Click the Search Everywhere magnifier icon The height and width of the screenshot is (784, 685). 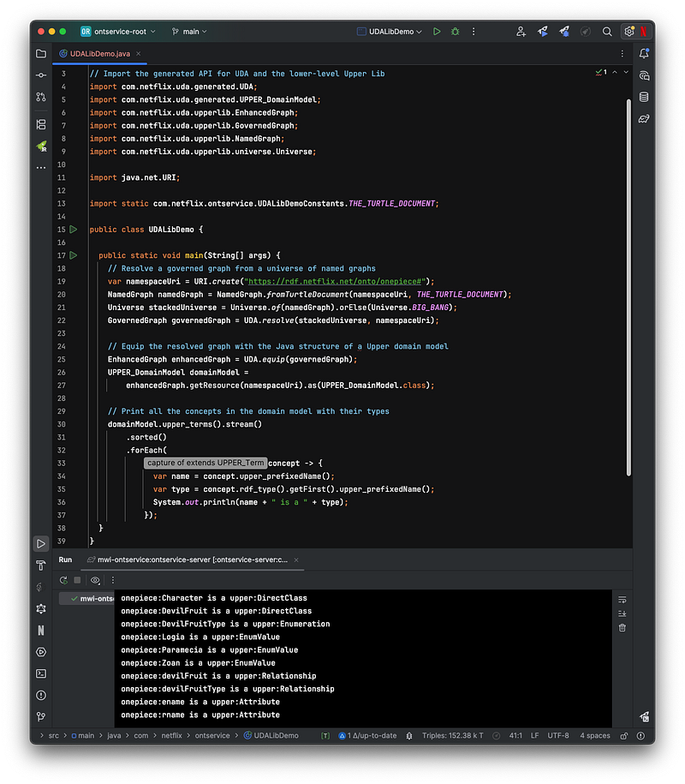[x=607, y=32]
